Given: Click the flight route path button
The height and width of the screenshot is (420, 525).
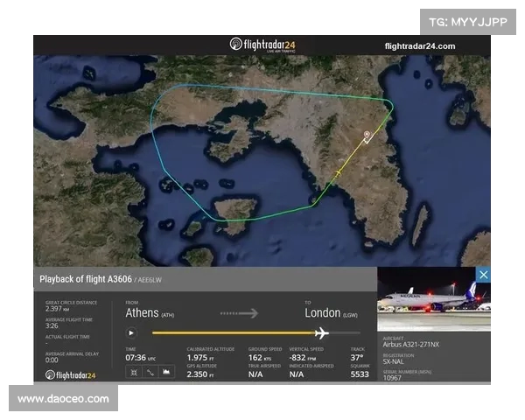Looking at the screenshot, I should [150, 373].
